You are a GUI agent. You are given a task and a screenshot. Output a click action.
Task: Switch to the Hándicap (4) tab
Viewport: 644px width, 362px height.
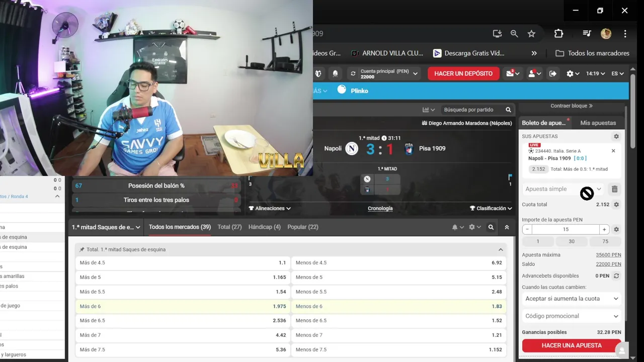[264, 227]
